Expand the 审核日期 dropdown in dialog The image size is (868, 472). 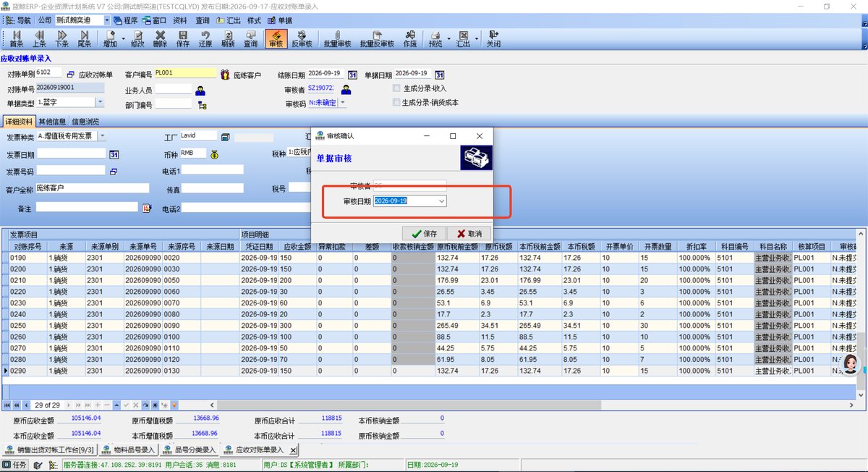(x=441, y=201)
